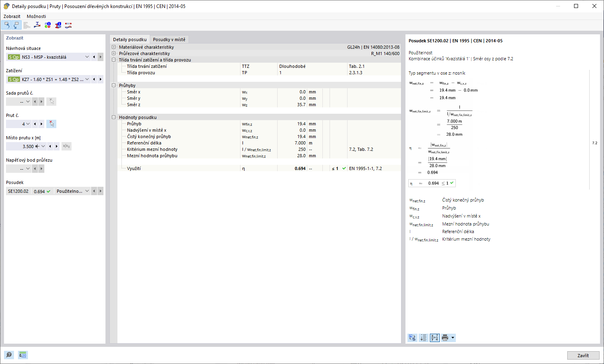
Task: Click the GL24h material standard value
Action: coord(373,47)
